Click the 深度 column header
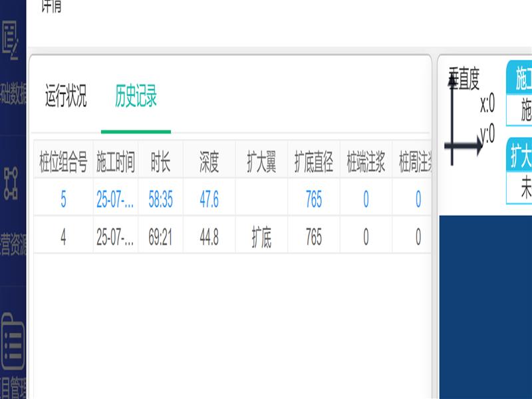This screenshot has width=532, height=399. [x=209, y=164]
